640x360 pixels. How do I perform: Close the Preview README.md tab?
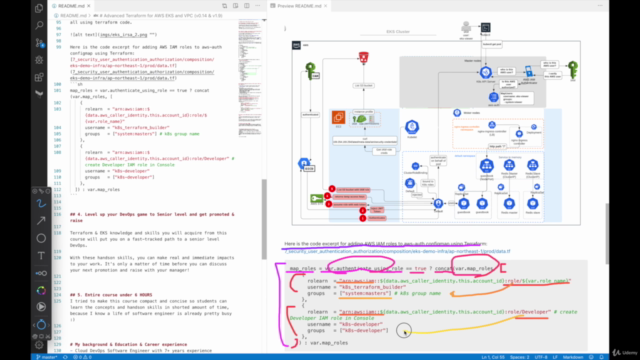tap(325, 6)
